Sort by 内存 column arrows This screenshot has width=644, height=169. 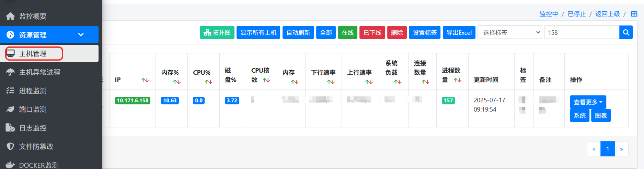pos(295,82)
